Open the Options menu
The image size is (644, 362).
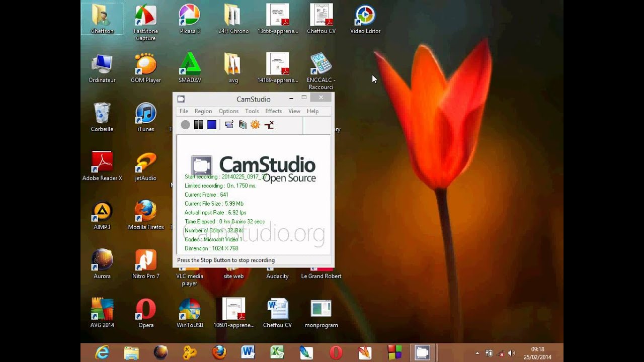(228, 111)
